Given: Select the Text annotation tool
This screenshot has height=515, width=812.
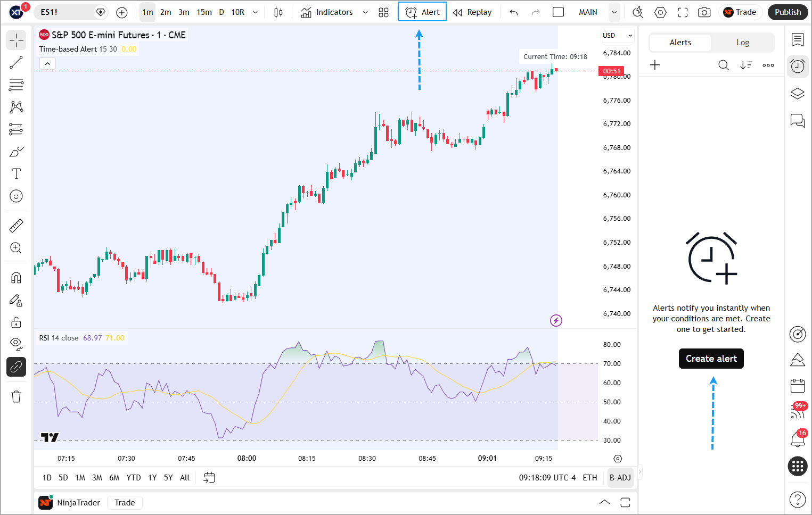Looking at the screenshot, I should pyautogui.click(x=16, y=174).
